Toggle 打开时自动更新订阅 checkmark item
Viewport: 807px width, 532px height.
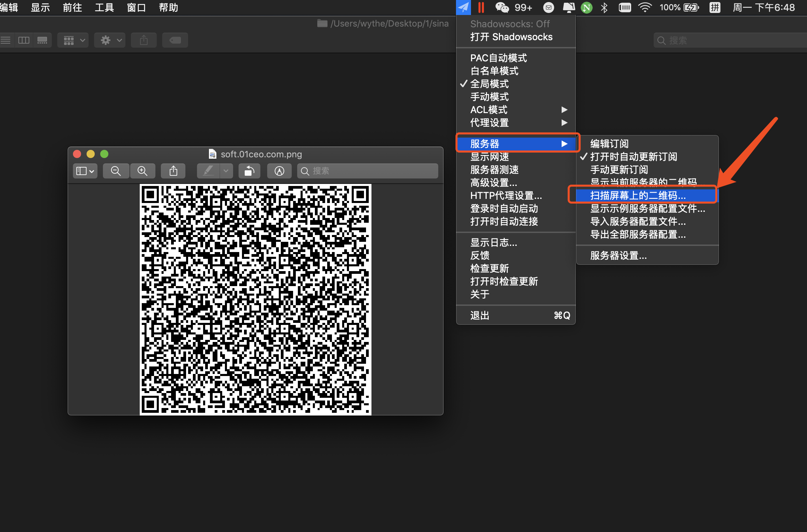(648, 157)
